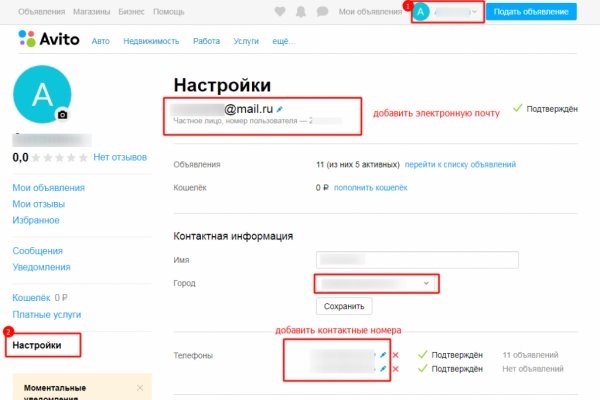This screenshot has width=600, height=400.
Task: Click the Имя input field
Action: point(417,260)
